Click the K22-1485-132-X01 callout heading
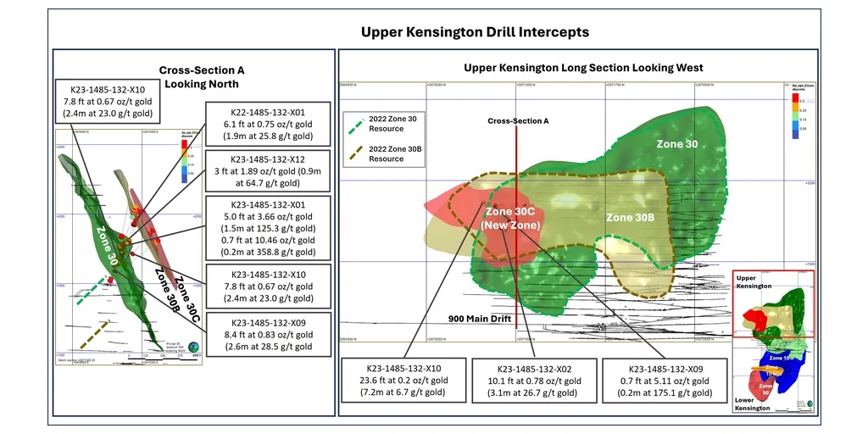This screenshot has width=868, height=434. 267,113
